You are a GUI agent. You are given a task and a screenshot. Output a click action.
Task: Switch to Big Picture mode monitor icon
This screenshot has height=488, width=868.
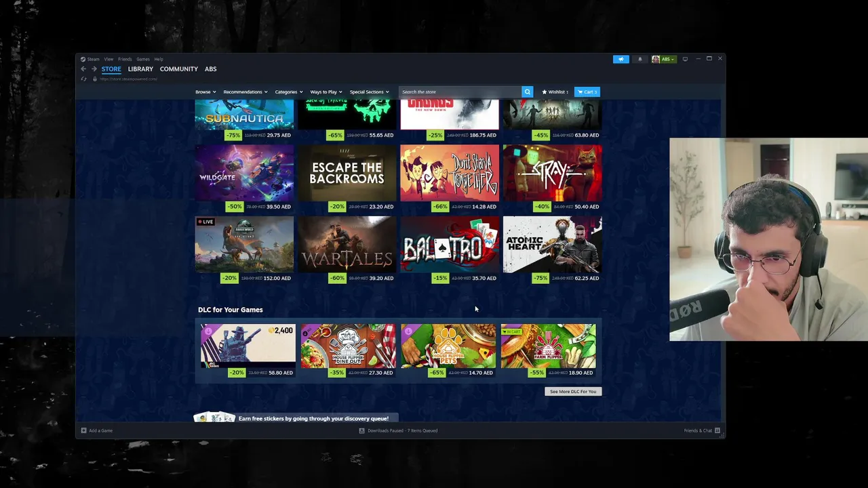tap(685, 59)
